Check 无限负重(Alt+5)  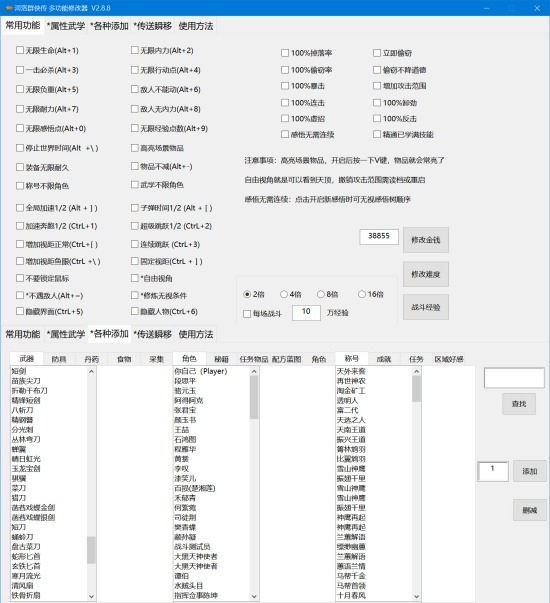tap(20, 89)
